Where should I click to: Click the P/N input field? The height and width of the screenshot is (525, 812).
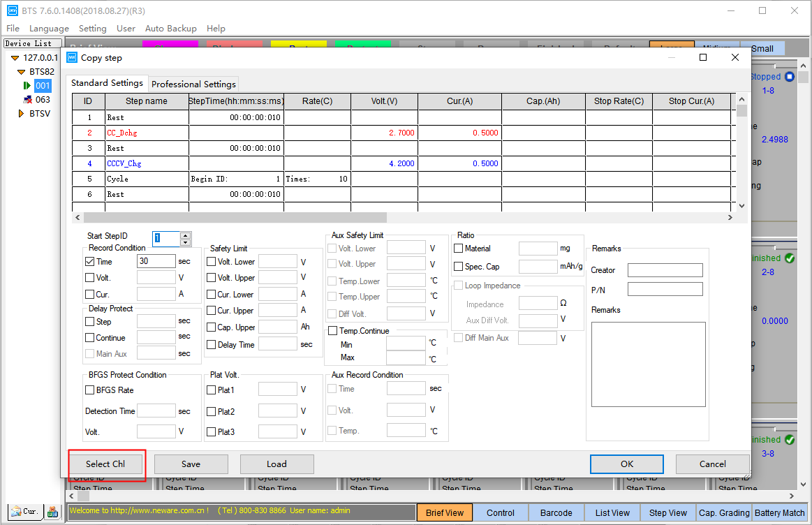(x=665, y=289)
